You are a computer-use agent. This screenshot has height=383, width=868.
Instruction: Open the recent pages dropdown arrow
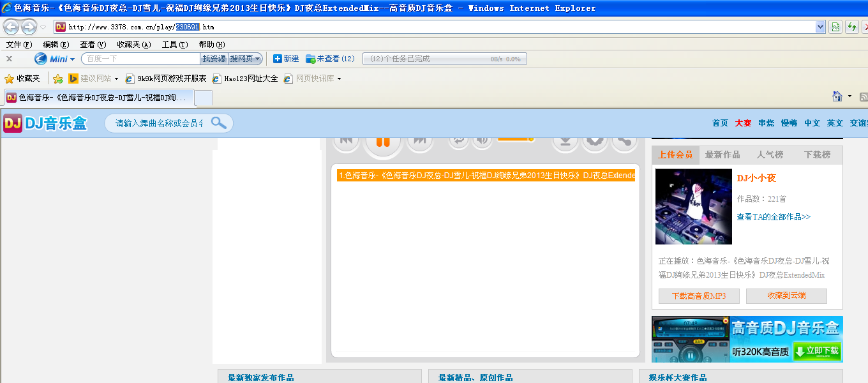pyautogui.click(x=43, y=27)
